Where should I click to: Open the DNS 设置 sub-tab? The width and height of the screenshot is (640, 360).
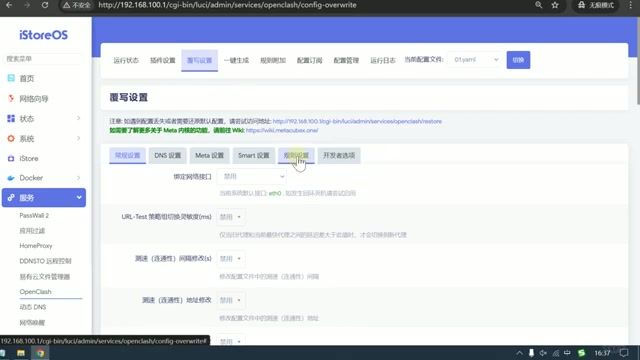[x=167, y=156]
